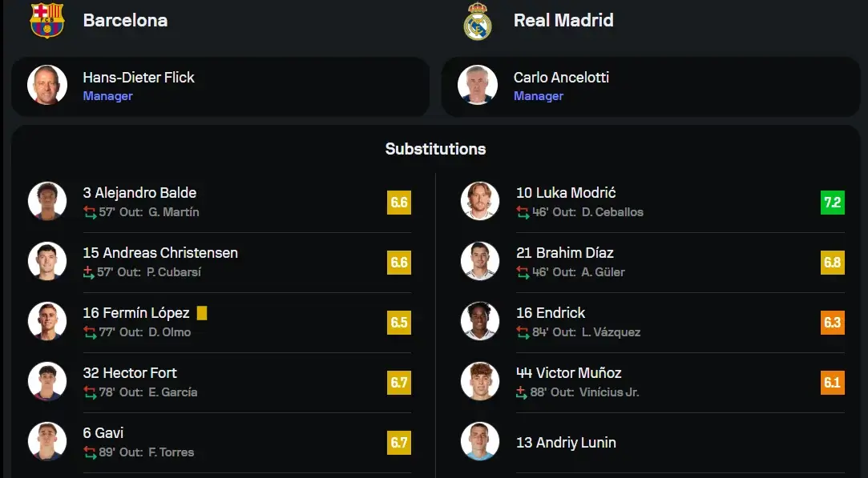This screenshot has height=478, width=868.
Task: Click the Barcelona club crest
Action: [47, 21]
